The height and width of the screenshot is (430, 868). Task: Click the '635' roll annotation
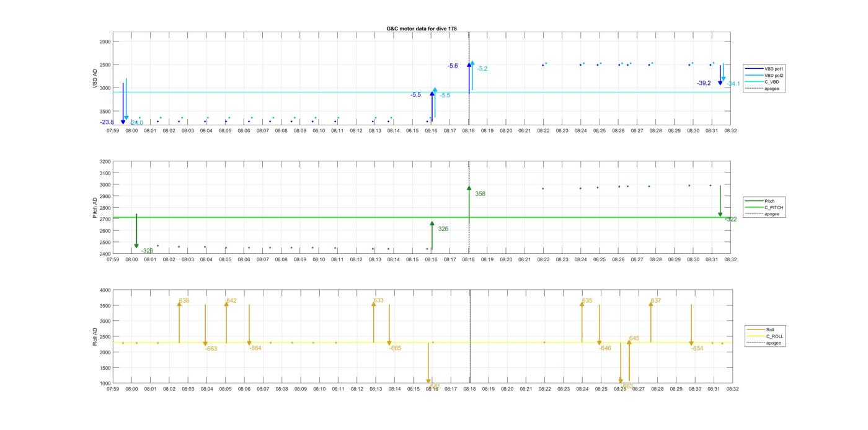click(x=587, y=301)
